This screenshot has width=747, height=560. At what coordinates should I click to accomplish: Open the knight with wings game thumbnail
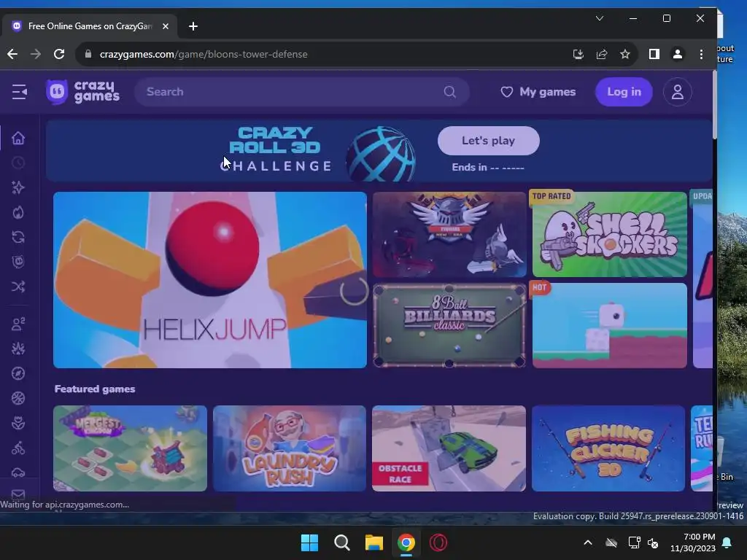449,234
